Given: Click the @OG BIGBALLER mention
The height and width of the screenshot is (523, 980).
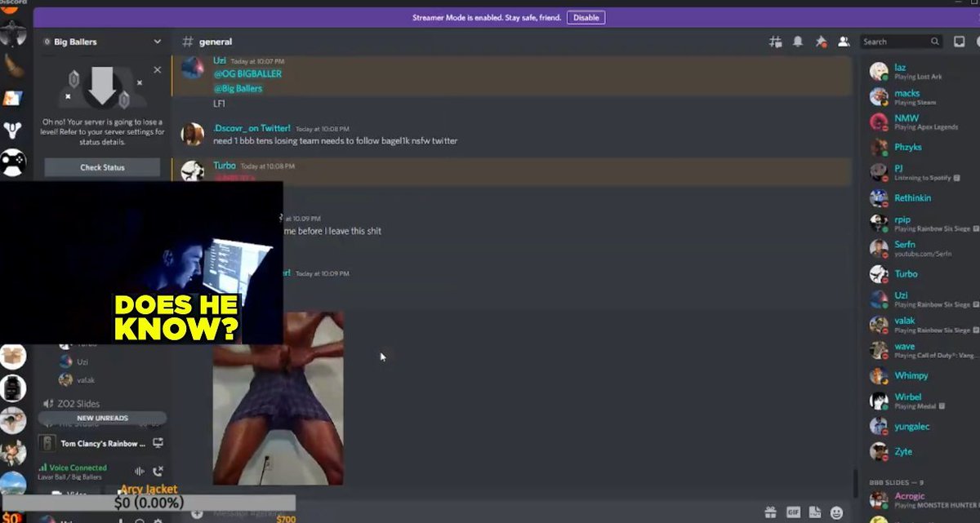Looking at the screenshot, I should 247,74.
